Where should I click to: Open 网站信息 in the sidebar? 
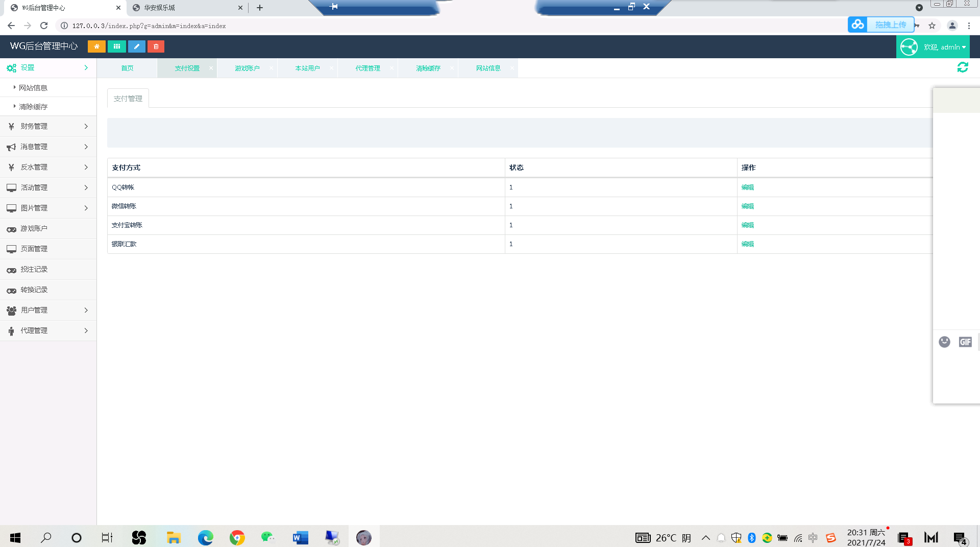coord(33,88)
